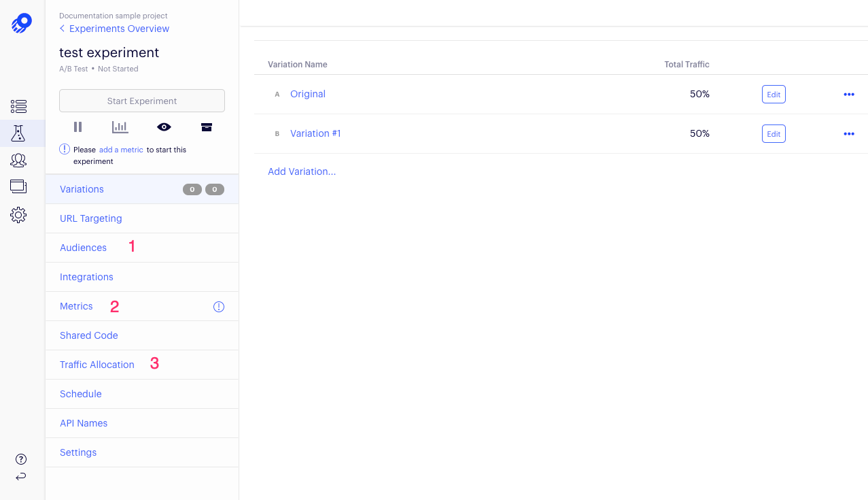The height and width of the screenshot is (500, 868).
Task: Click the second 0 badge on Variations
Action: tap(215, 190)
